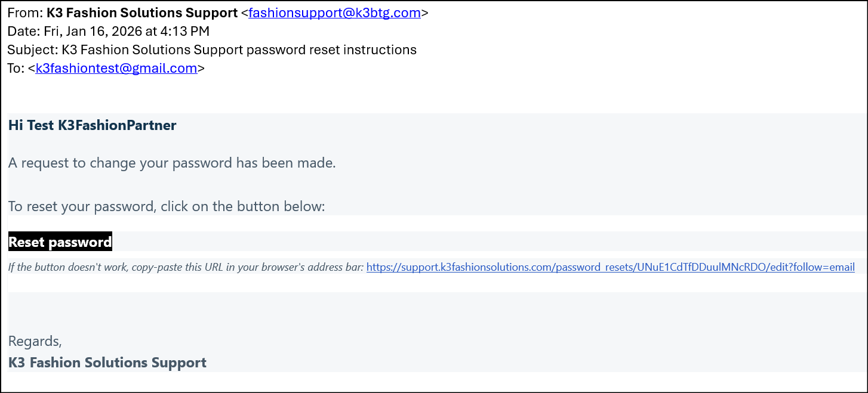Click the Reset password button
The width and height of the screenshot is (868, 393).
point(60,242)
